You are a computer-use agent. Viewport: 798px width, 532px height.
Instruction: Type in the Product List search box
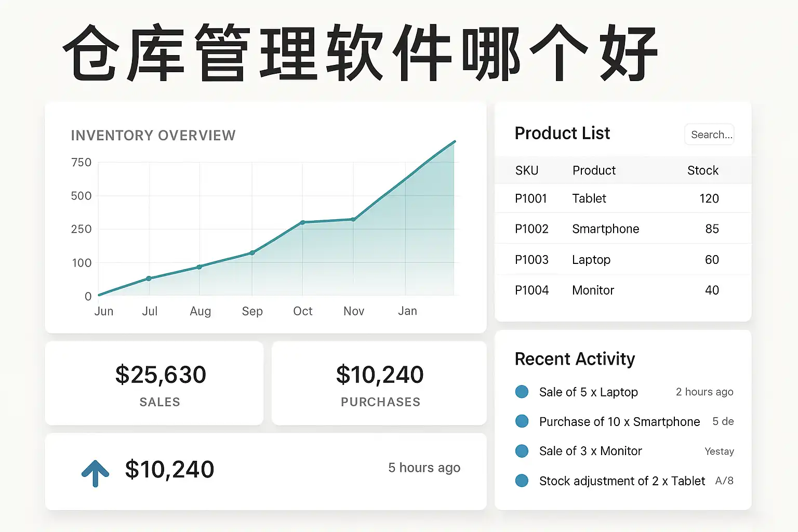click(x=709, y=135)
